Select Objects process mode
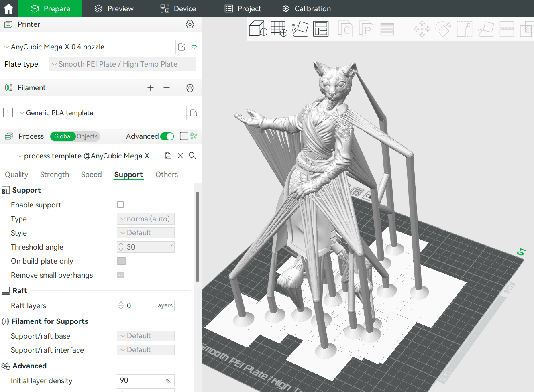This screenshot has height=392, width=534. 87,136
